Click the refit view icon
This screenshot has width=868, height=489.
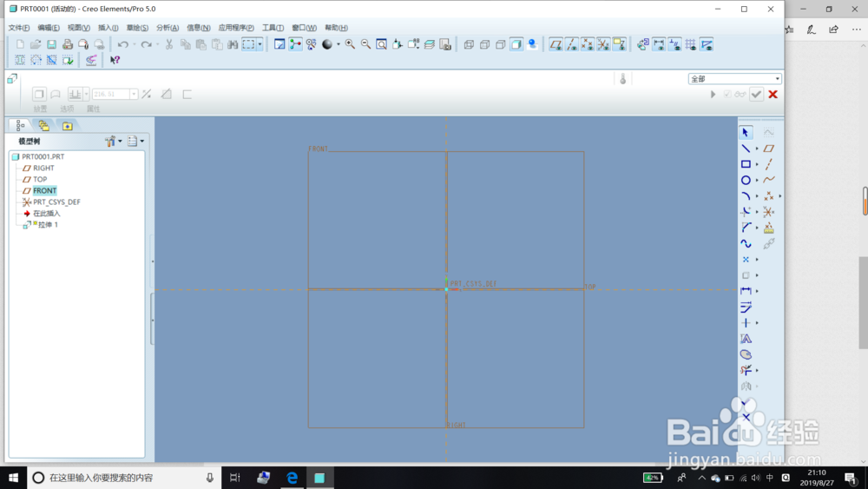[x=381, y=44]
